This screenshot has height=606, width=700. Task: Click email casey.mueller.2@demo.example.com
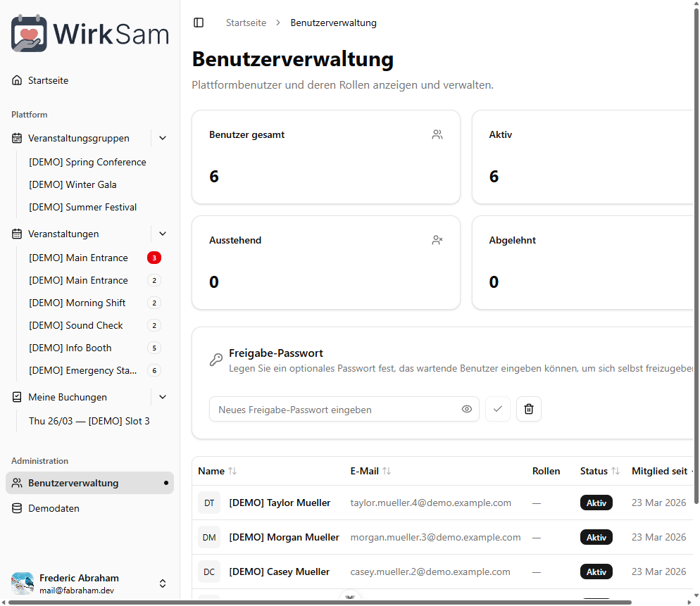430,572
